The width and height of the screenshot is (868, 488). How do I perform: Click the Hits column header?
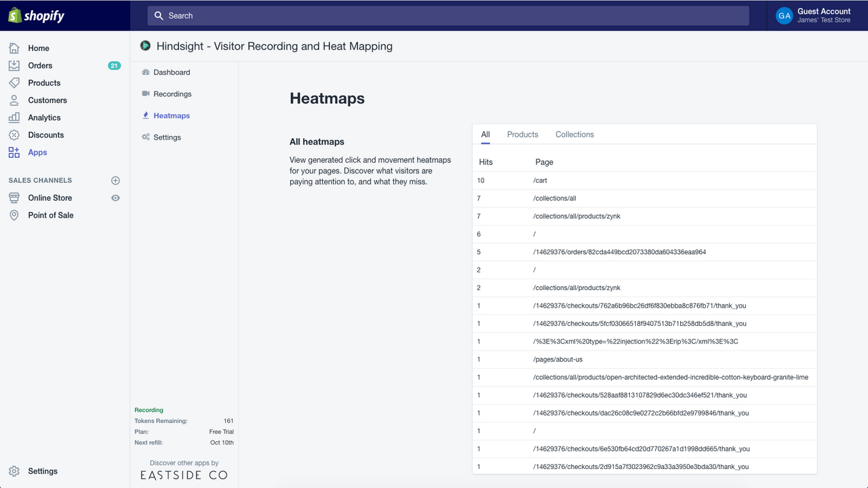tap(486, 162)
